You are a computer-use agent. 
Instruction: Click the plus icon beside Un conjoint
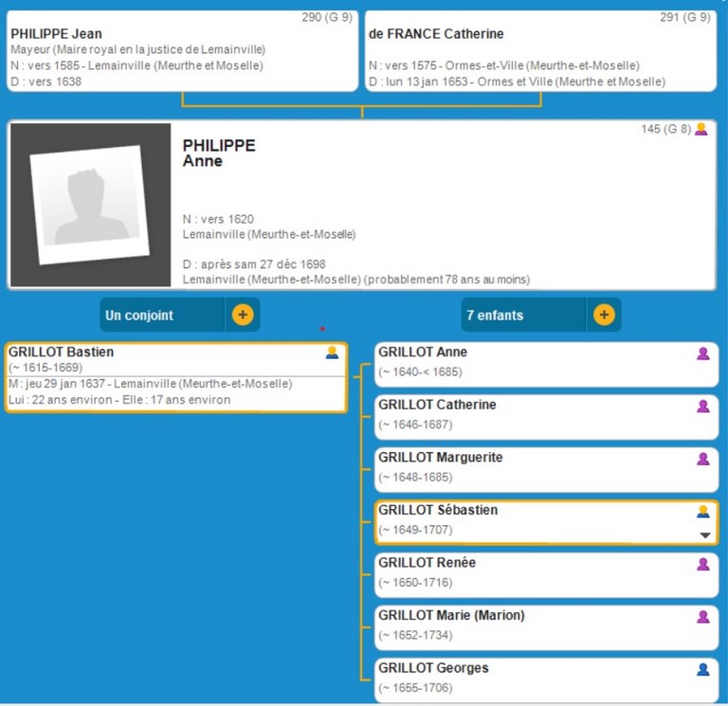243,316
